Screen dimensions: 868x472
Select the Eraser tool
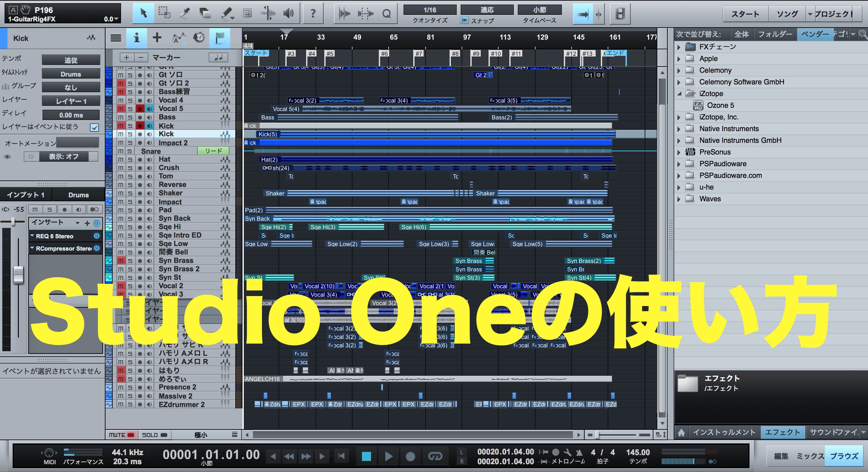pos(205,14)
